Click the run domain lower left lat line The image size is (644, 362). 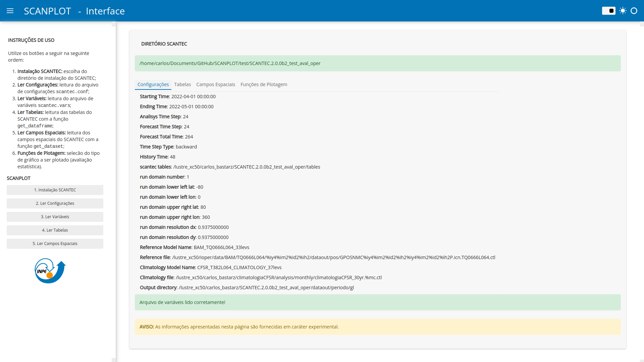(171, 187)
